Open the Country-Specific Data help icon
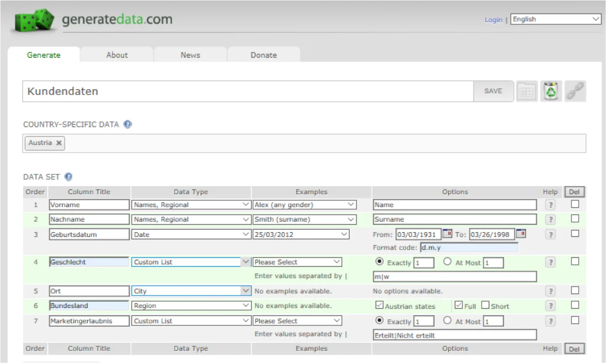This screenshot has height=364, width=606. point(128,124)
